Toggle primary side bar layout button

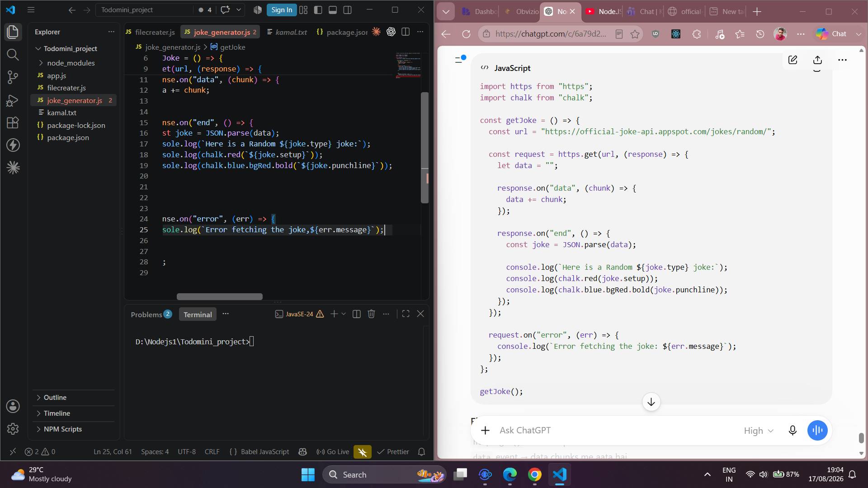[x=318, y=10]
